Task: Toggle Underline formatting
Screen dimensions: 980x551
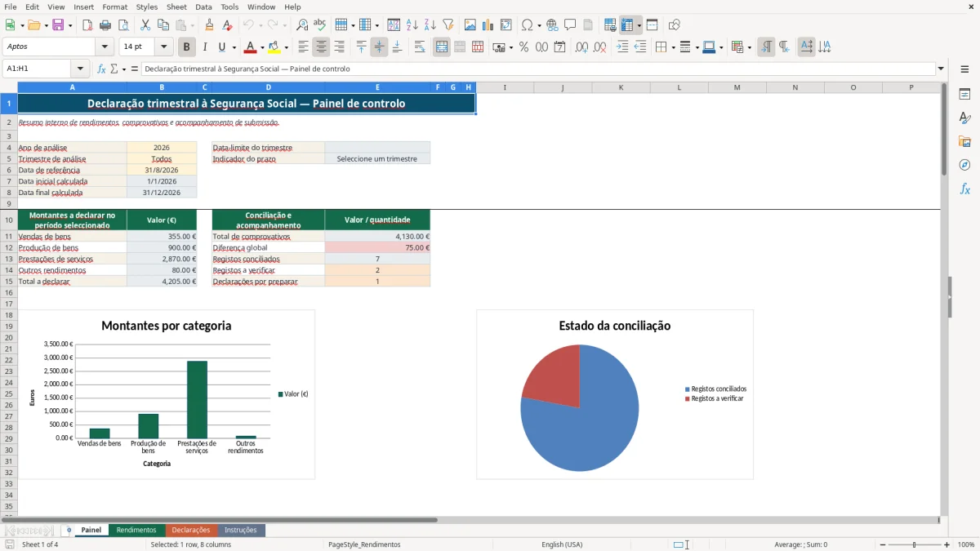Action: [x=222, y=47]
